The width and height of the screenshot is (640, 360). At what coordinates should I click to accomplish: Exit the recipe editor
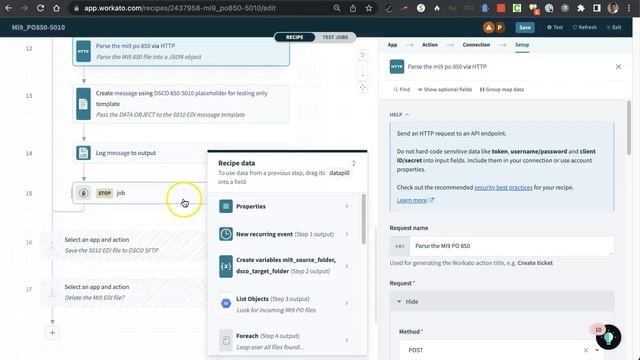tap(614, 27)
